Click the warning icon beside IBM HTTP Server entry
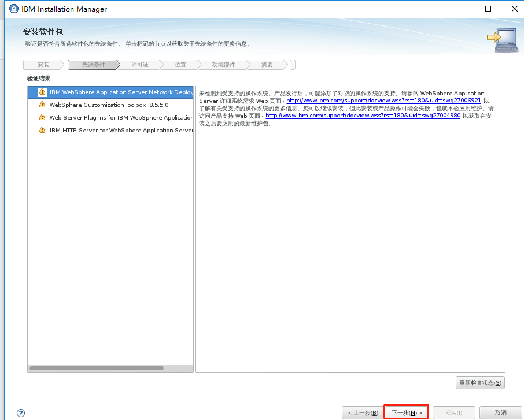 pyautogui.click(x=42, y=130)
